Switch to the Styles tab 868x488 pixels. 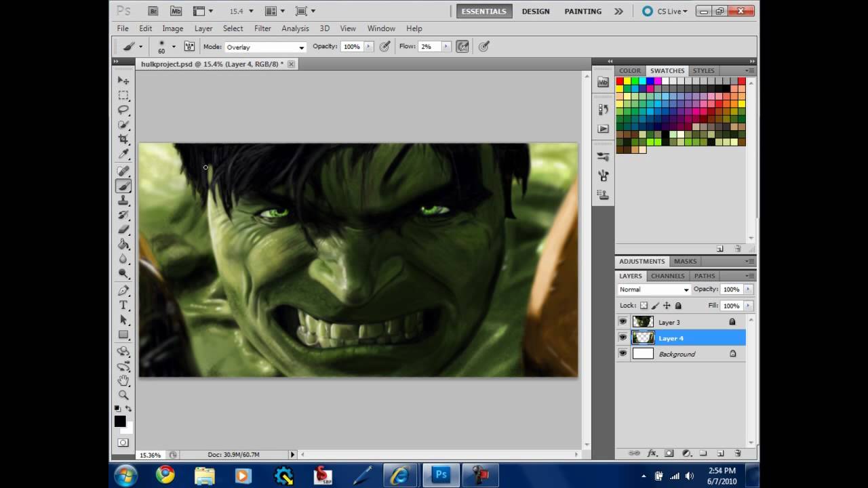[703, 70]
